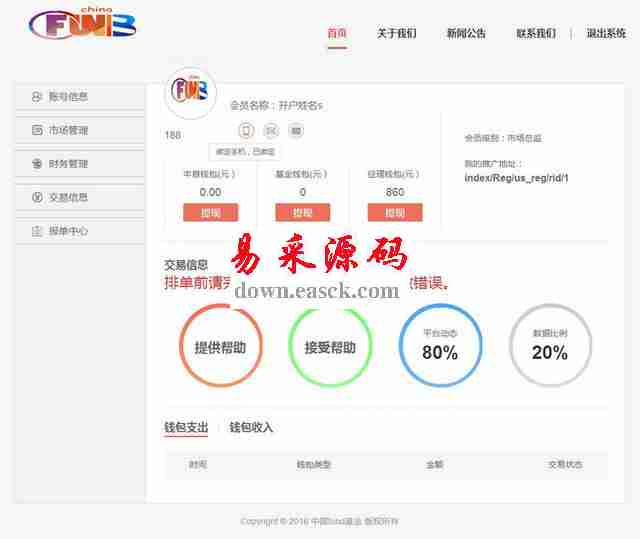This screenshot has height=539, width=640.
Task: Open 关于我们 in the top navigation
Action: (x=396, y=33)
